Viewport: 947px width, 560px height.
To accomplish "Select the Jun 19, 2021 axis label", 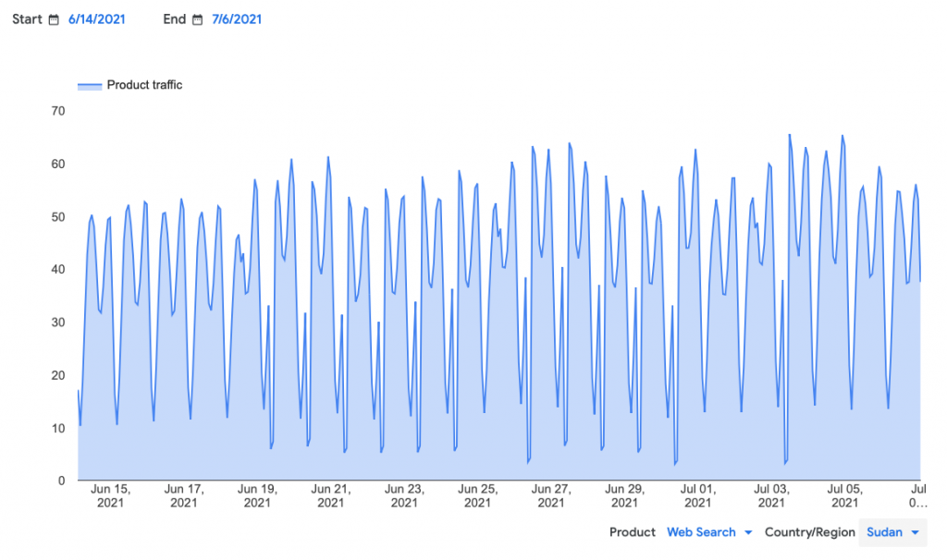I will coord(257,495).
